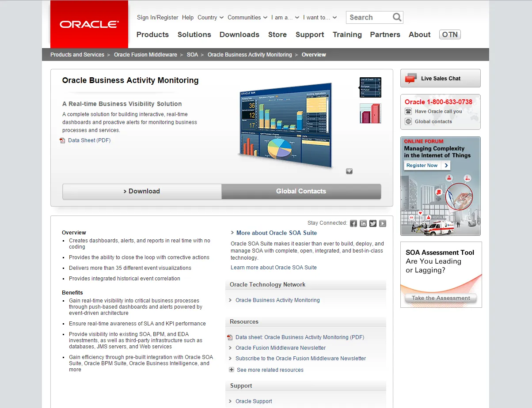Open Data sheet: Oracle Business Activity Monitoring (PDF) link
This screenshot has width=532, height=408.
300,337
